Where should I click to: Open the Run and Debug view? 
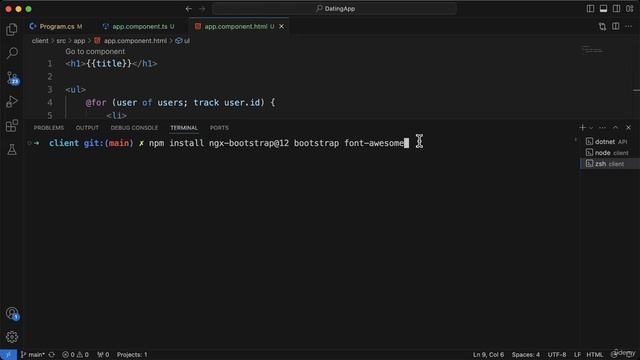point(12,101)
